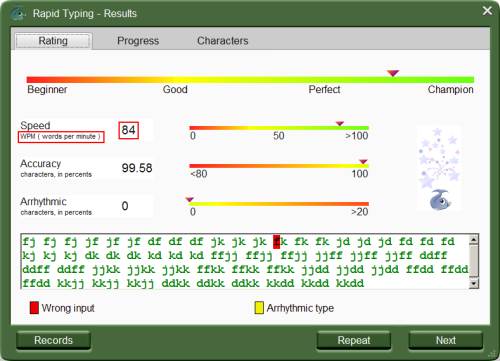Click the speed value 84 box
Screen dimensions: 500x361
click(x=129, y=130)
